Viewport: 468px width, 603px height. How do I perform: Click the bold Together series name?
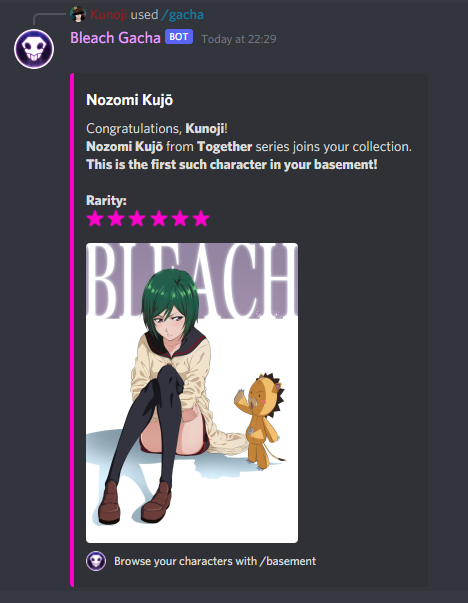point(225,147)
